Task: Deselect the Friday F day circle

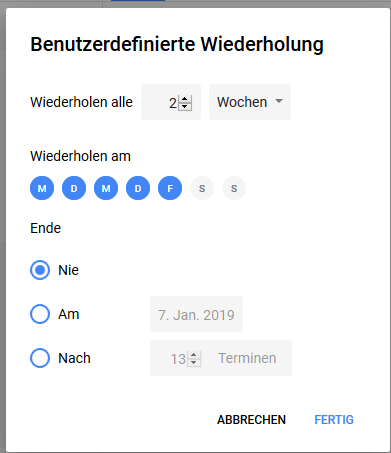Action: (170, 188)
